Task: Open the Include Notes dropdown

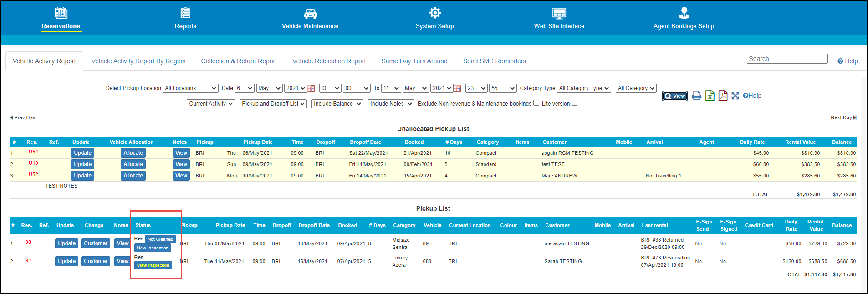Action: click(x=391, y=104)
